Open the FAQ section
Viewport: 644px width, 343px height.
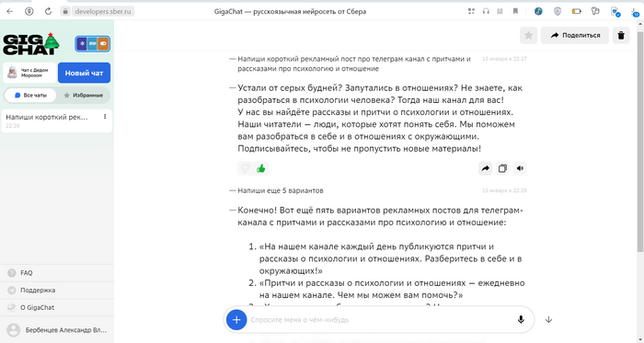[57, 273]
